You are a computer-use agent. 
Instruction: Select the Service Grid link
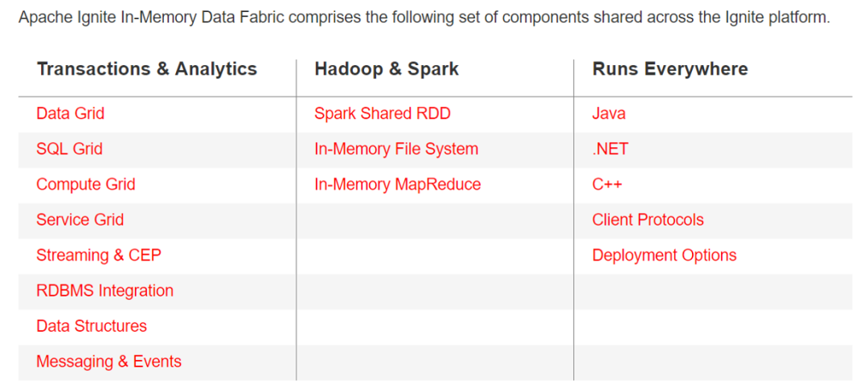[x=80, y=219]
